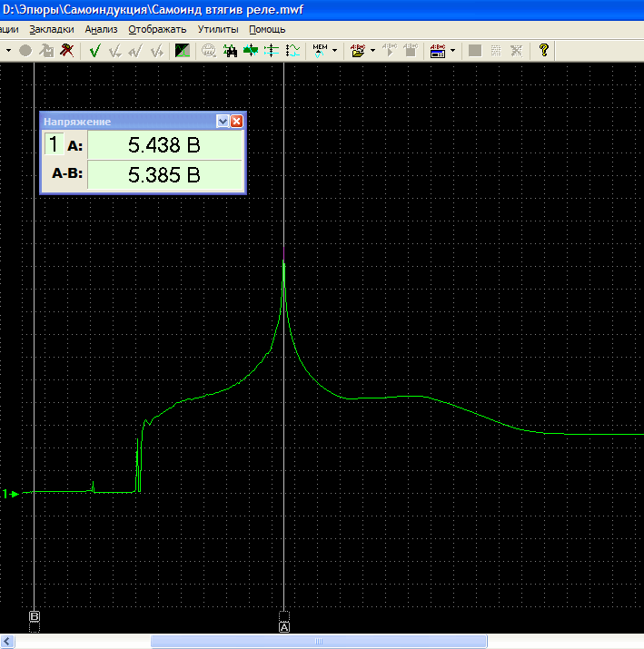Click the disabled crossed grid icon

[x=517, y=51]
